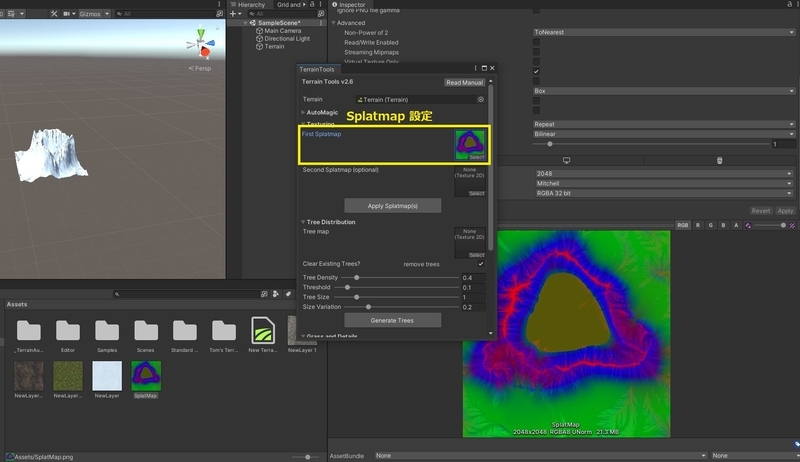This screenshot has width=800, height=462.
Task: Toggle the second checkbox below the Box dropdown
Action: click(x=536, y=111)
